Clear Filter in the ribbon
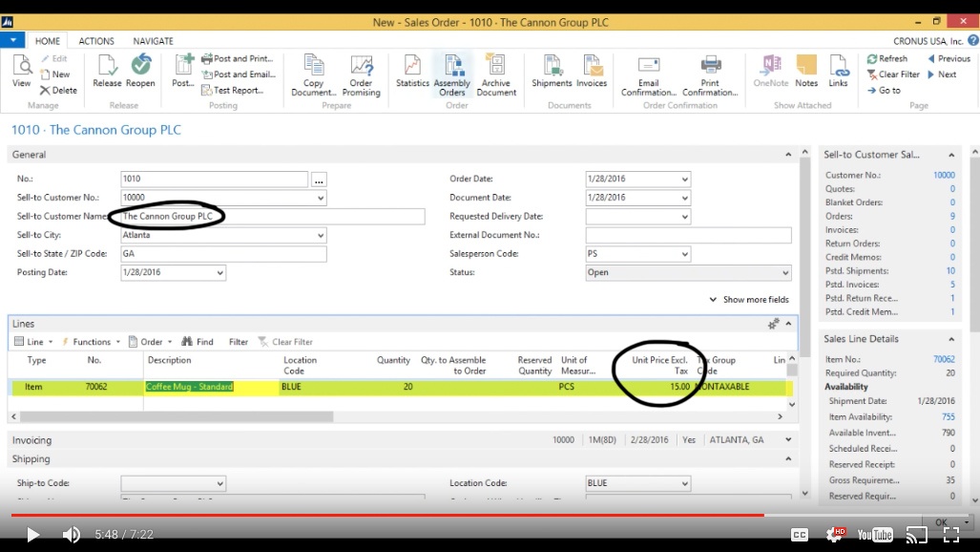This screenshot has height=552, width=980. [x=893, y=74]
